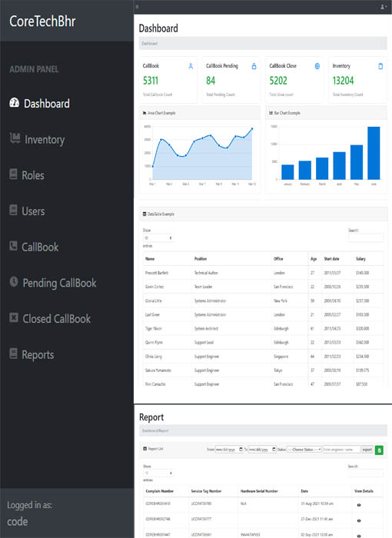Click the Dashboard breadcrumb under Dashboard heading

150,44
